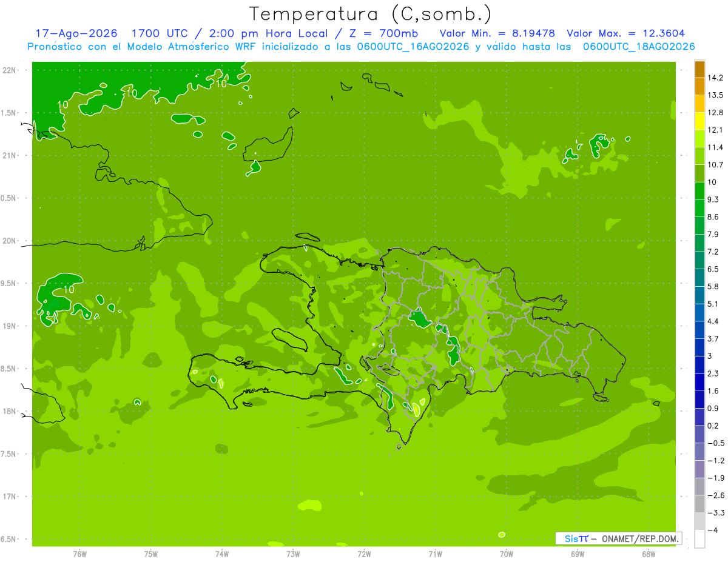Viewport: 728px width, 562px height.
Task: Click the "12.8" colorbar label
Action: pos(716,113)
